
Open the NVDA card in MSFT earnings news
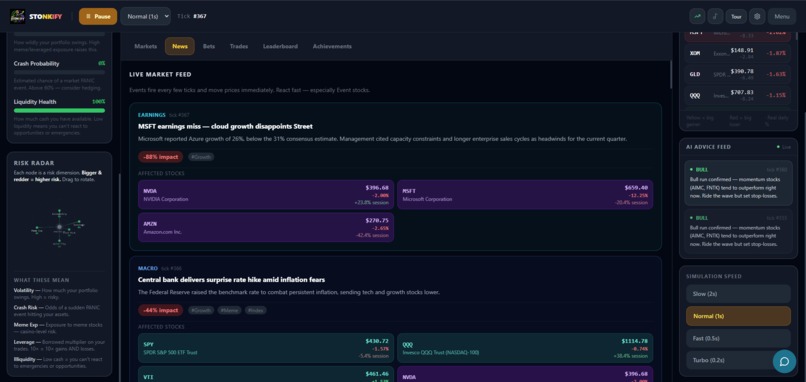coord(266,194)
